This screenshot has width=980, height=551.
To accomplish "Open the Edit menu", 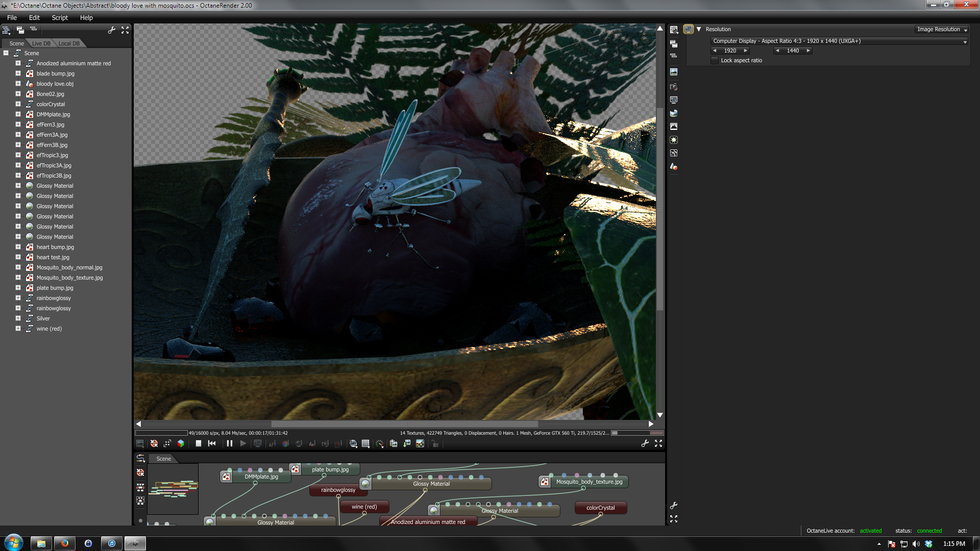I will 34,18.
